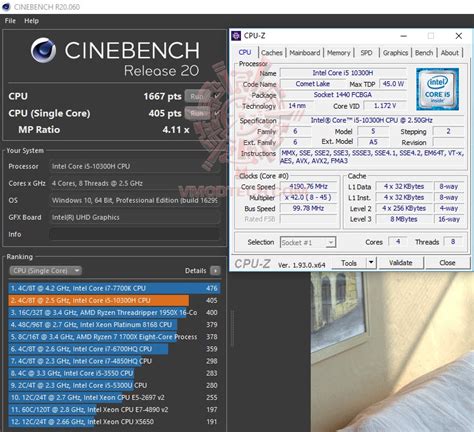Click the Max TDP value 45.0 W
The image size is (474, 432).
click(393, 84)
